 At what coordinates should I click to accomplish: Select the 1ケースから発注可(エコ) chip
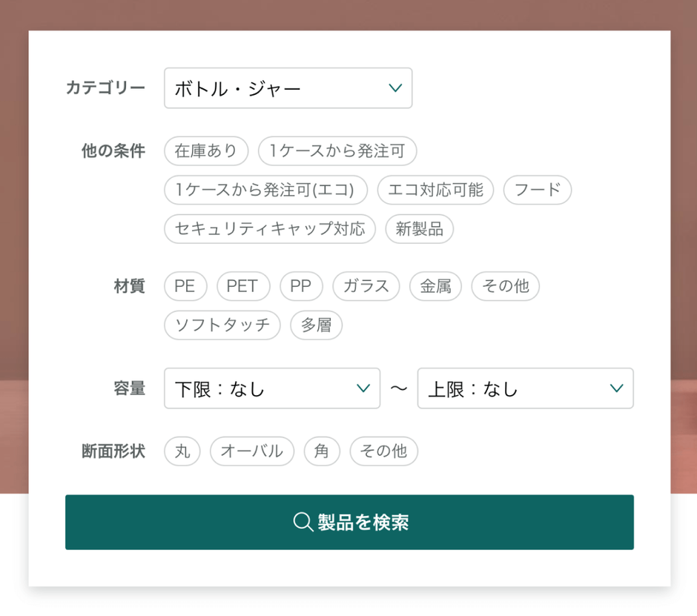click(265, 190)
